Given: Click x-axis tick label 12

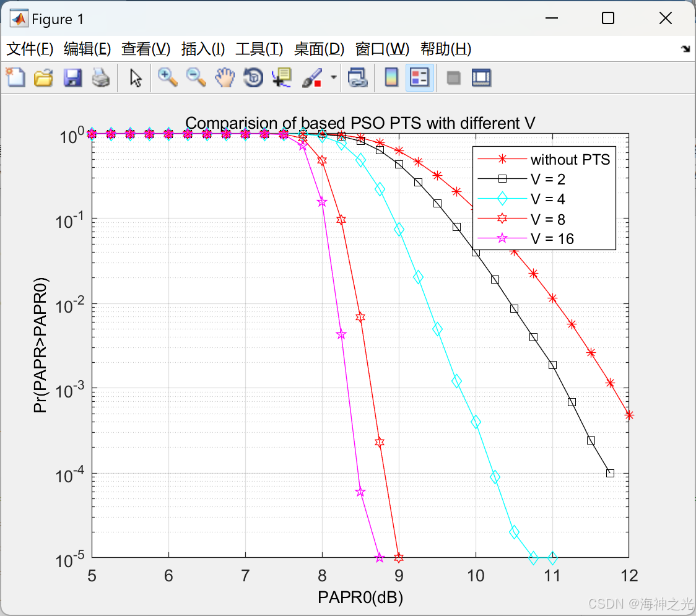Looking at the screenshot, I should (x=629, y=576).
